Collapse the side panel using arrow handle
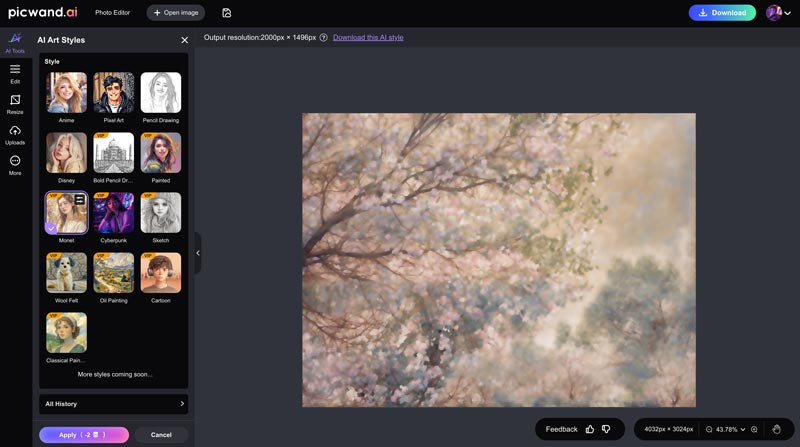Screen dimensions: 800x447 (197, 253)
